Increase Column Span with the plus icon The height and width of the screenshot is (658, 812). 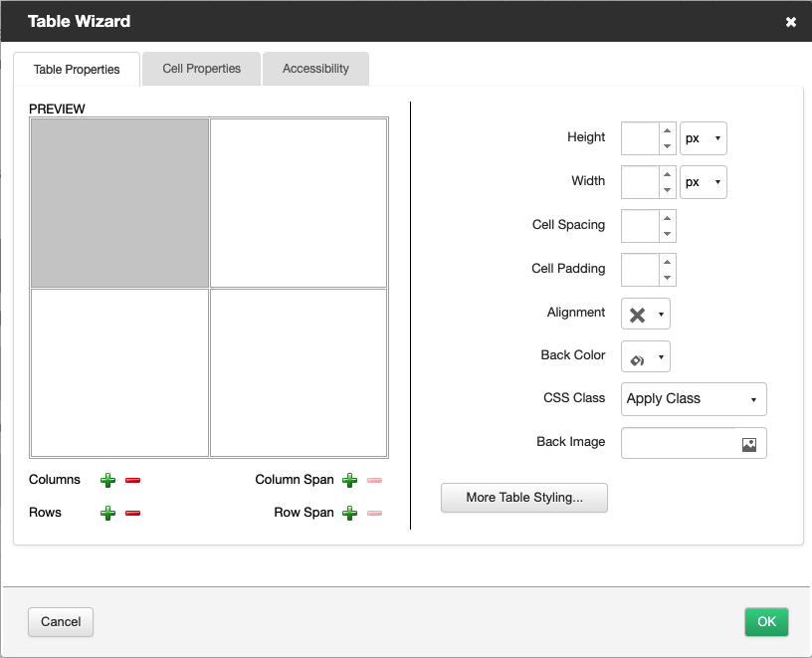coord(349,480)
